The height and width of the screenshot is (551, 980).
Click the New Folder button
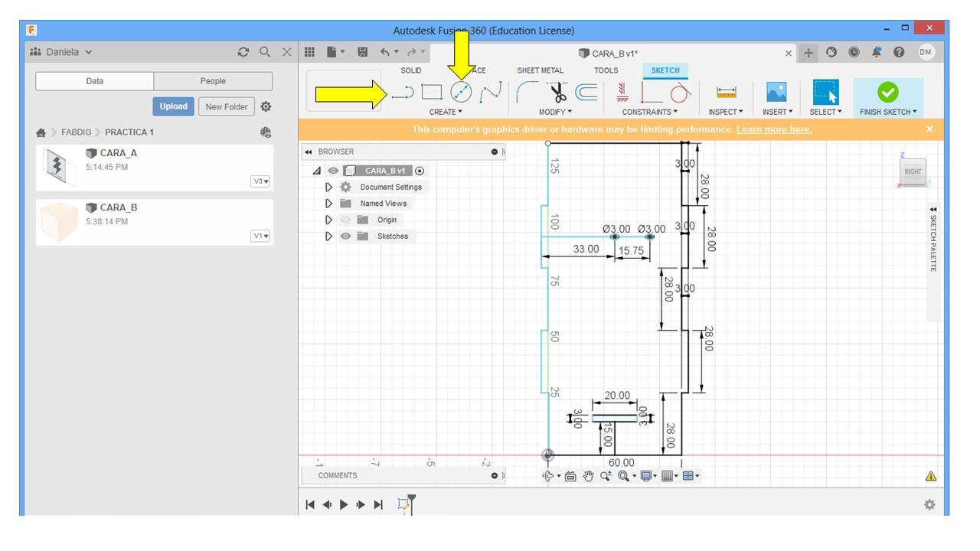226,106
